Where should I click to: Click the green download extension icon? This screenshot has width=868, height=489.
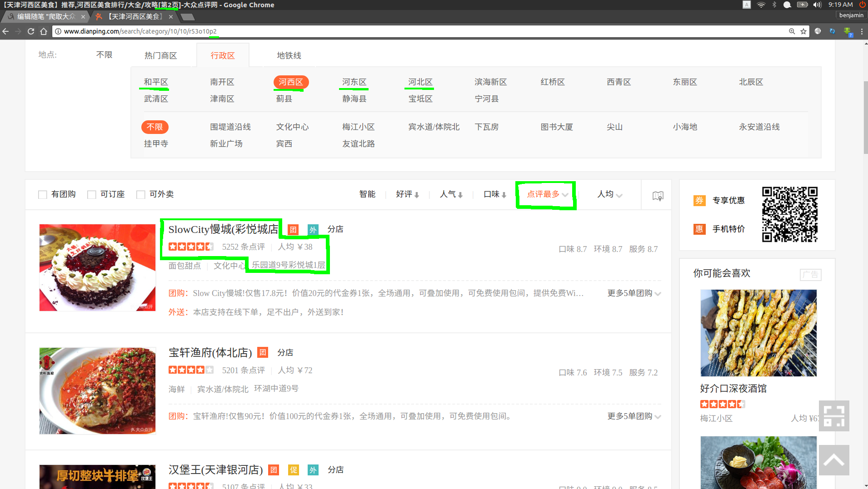pos(848,31)
